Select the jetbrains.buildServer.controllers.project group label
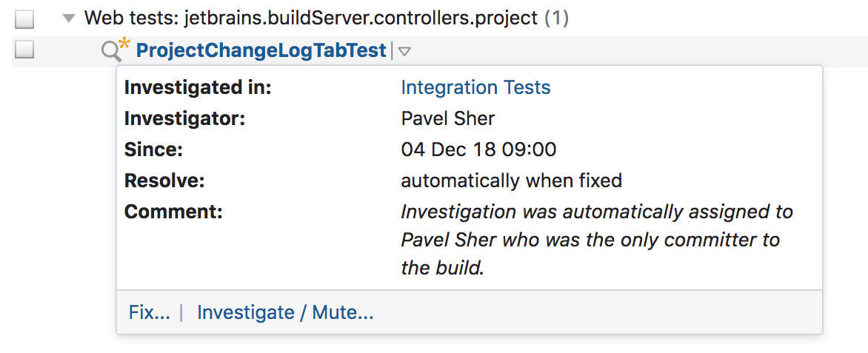Viewport: 868px width, 353px height. click(361, 19)
